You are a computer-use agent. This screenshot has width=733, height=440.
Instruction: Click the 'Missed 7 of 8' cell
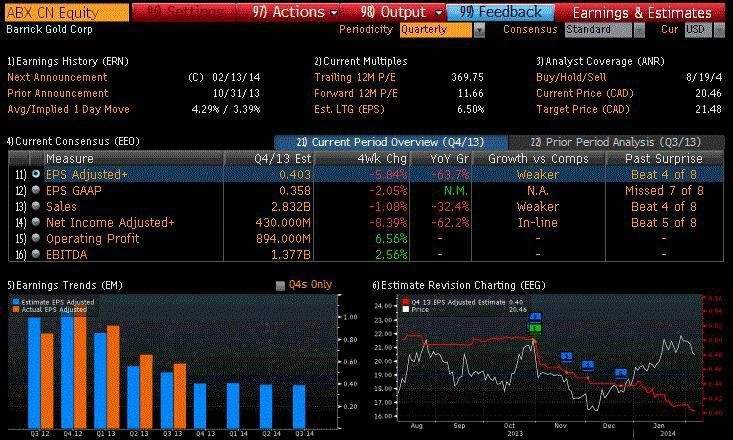pyautogui.click(x=664, y=190)
